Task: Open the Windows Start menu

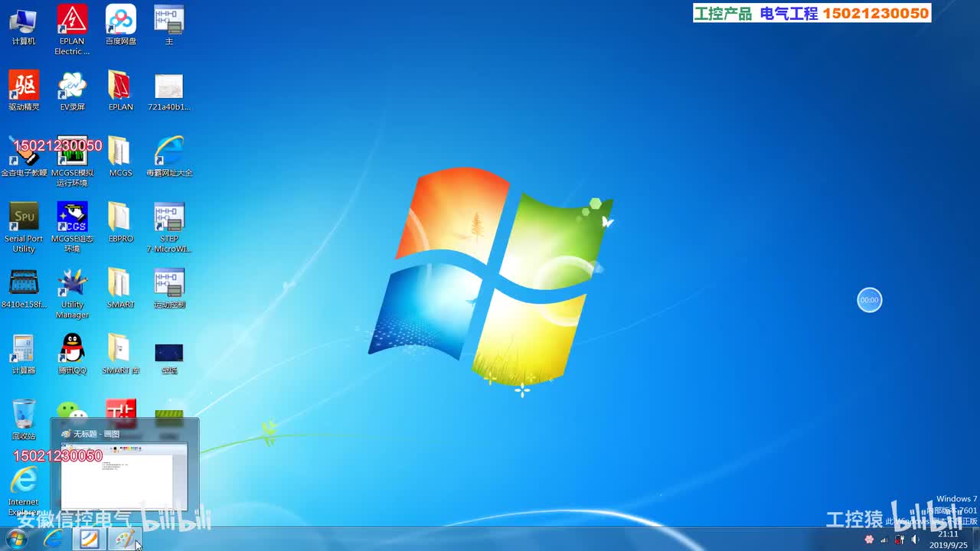Action: pos(16,539)
